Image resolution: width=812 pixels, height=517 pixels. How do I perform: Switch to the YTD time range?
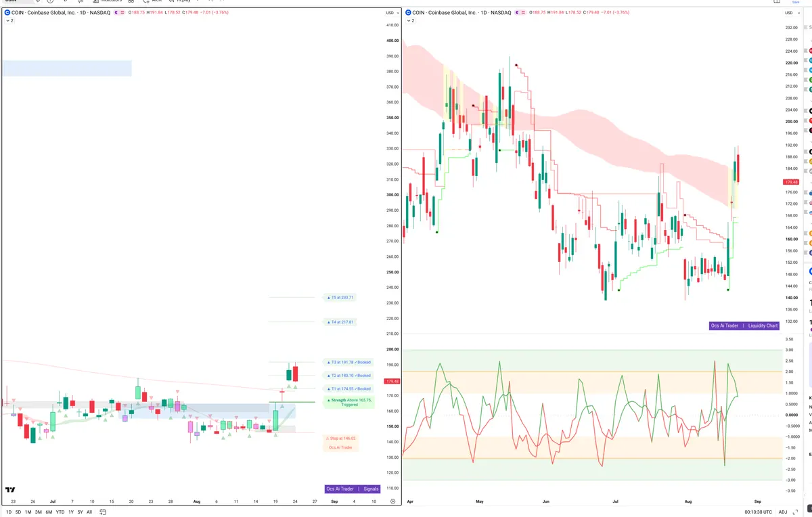[60, 512]
